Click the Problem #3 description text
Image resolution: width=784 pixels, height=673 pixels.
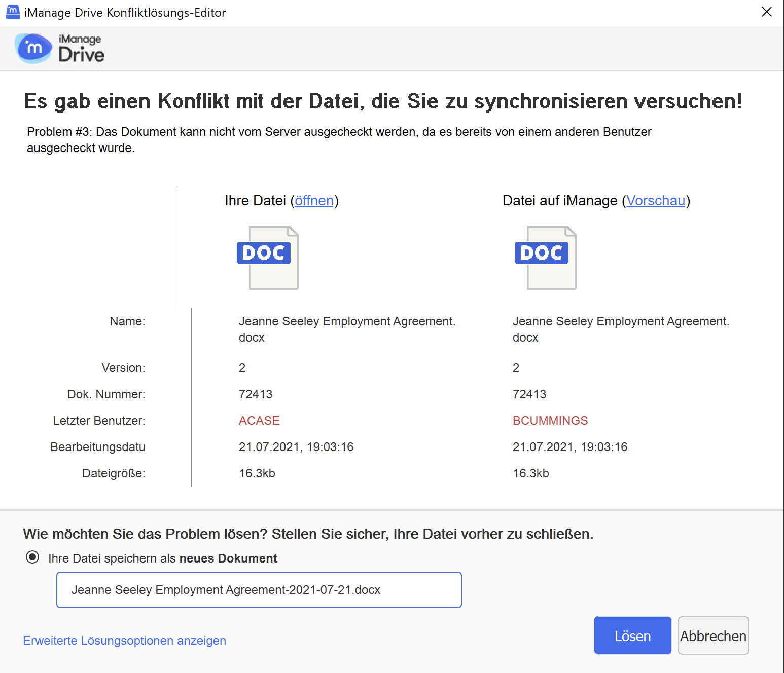339,140
